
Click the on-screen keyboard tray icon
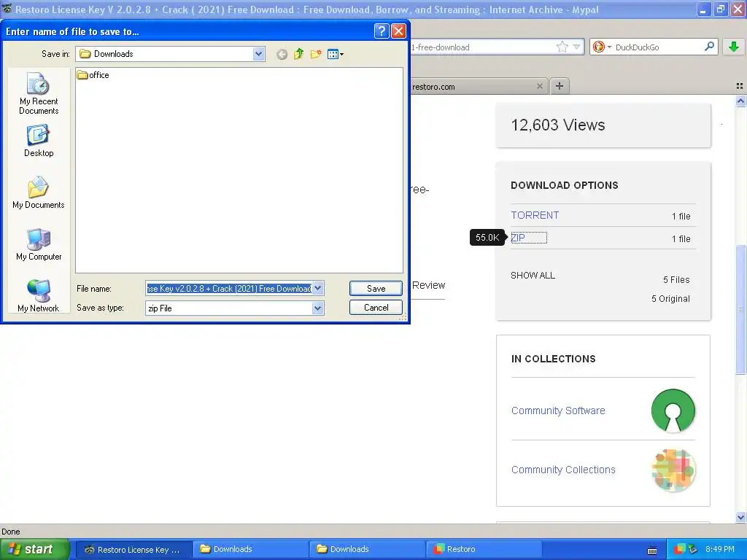pyautogui.click(x=652, y=550)
